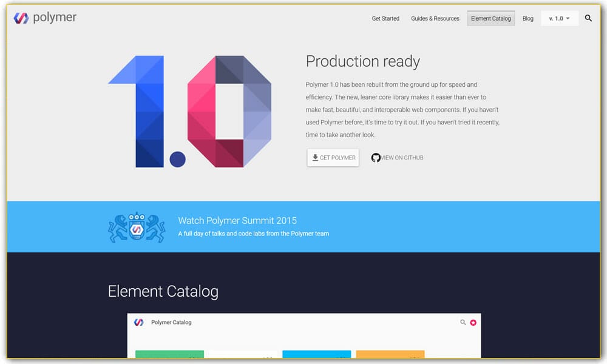
Task: Open the Watch Polymer Summit 2015 link
Action: coord(237,221)
